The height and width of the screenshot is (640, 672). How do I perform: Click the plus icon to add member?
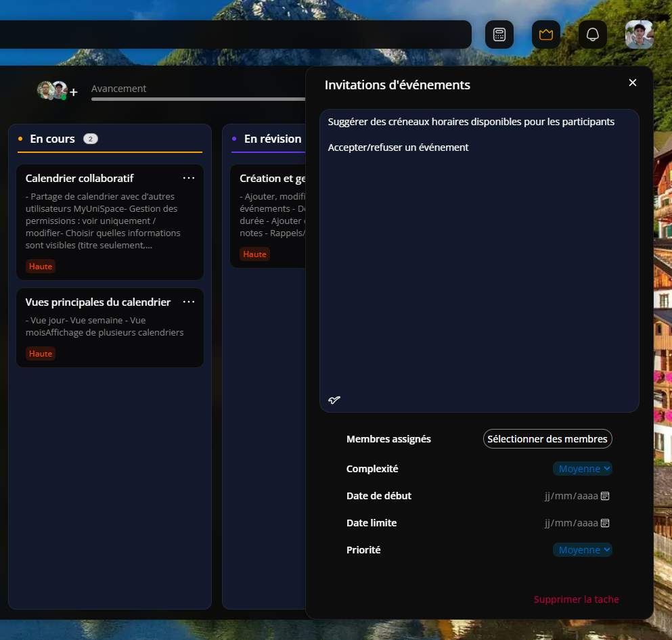(74, 92)
